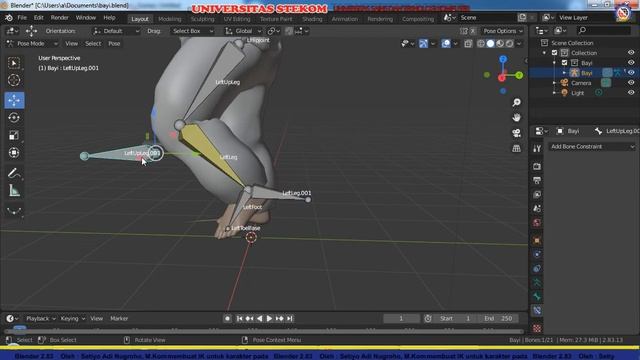Select the Select Box tool icon
This screenshot has height=360, width=640.
[14, 63]
